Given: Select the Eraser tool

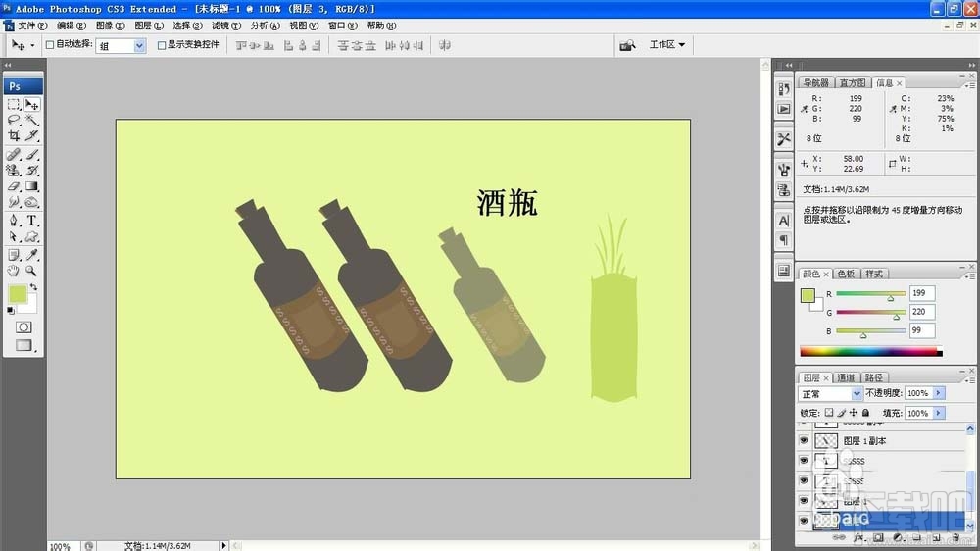Looking at the screenshot, I should click(x=14, y=186).
